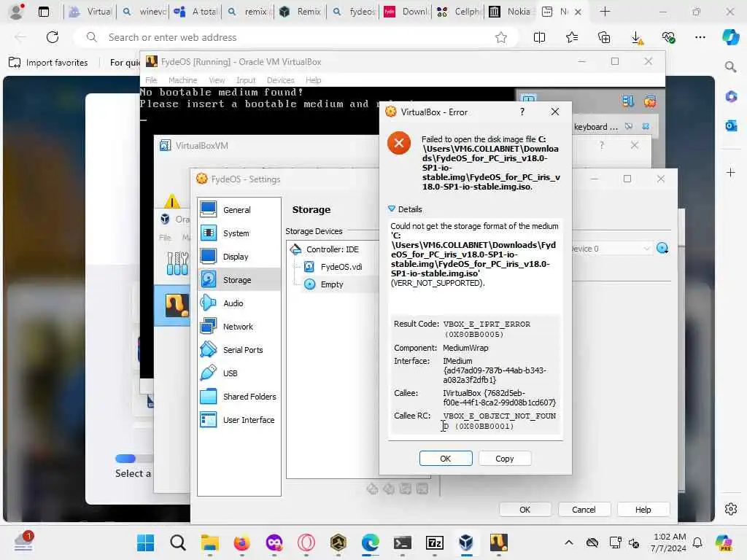Select Empty optical drive entry

point(332,284)
